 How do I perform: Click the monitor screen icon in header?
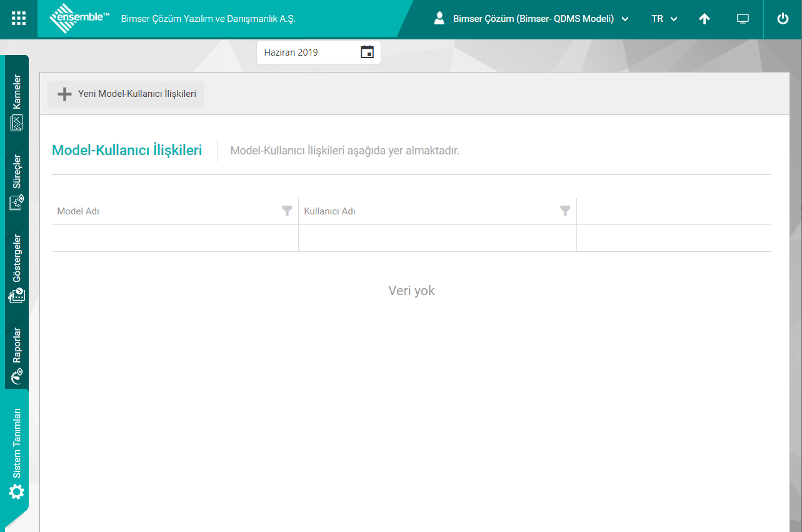coord(743,19)
